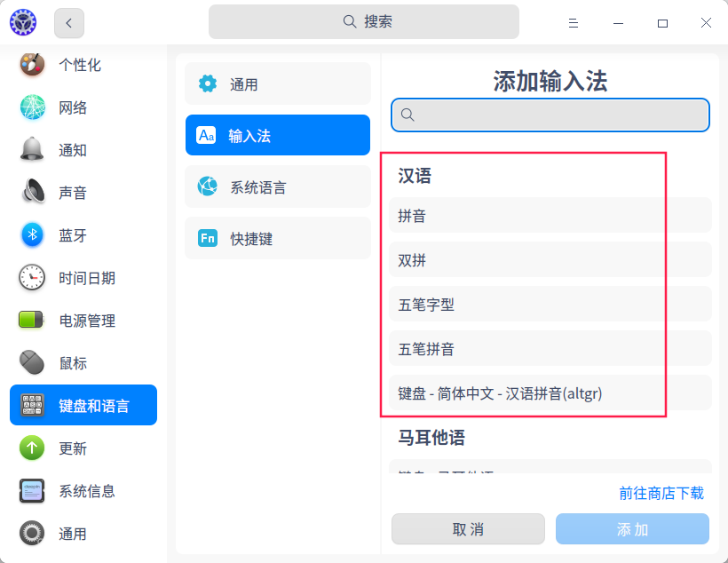Open the hamburger menu in the titlebar

(x=574, y=23)
